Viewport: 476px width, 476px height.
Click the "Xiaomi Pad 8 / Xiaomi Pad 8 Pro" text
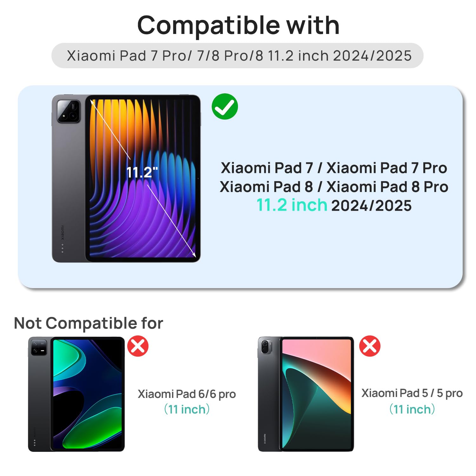(334, 187)
